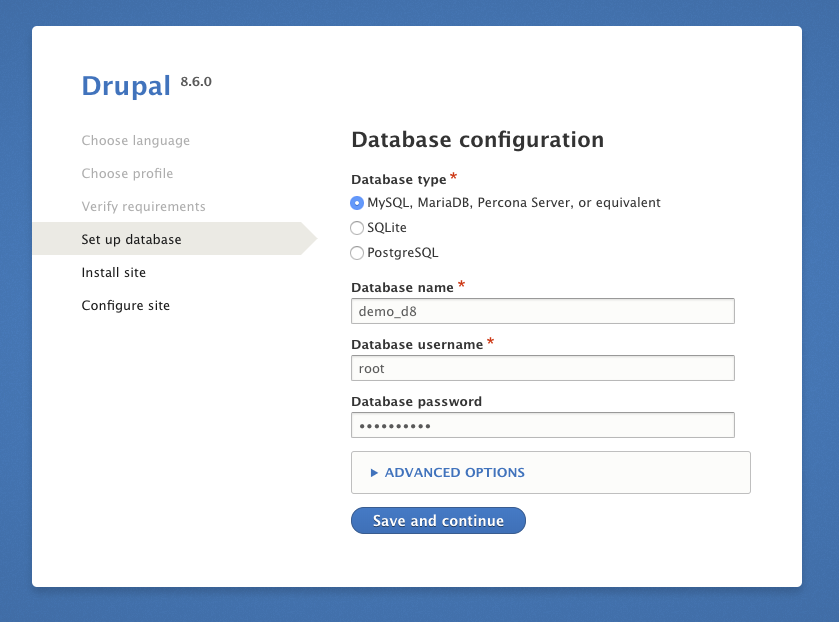Click into the Database password field

tap(543, 425)
